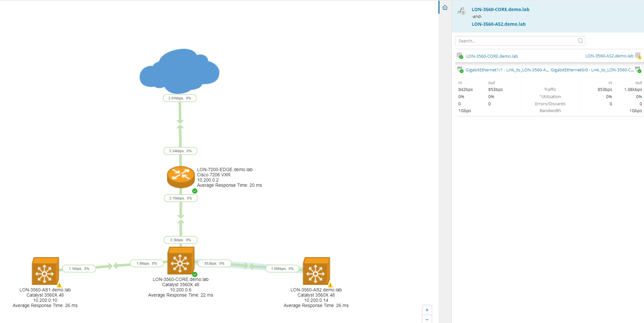This screenshot has height=323, width=644.
Task: Click the IP address 10.200.0.2
Action: click(x=208, y=180)
